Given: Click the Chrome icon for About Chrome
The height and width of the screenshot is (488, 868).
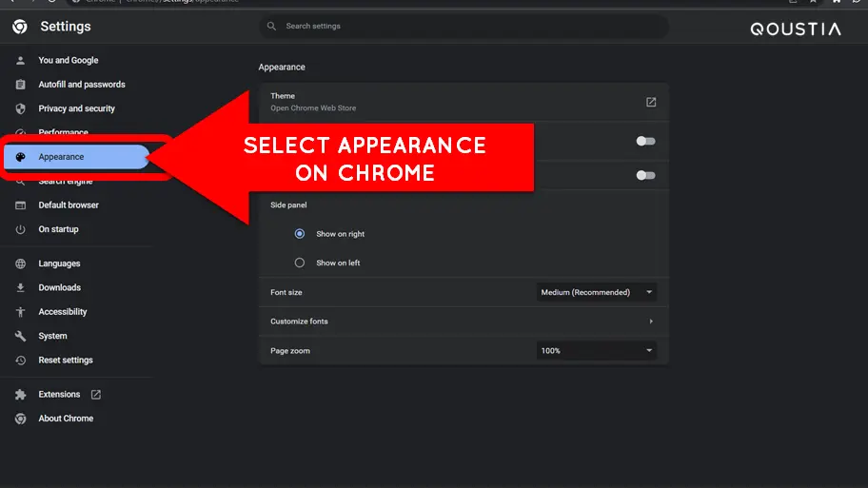Looking at the screenshot, I should pos(21,419).
